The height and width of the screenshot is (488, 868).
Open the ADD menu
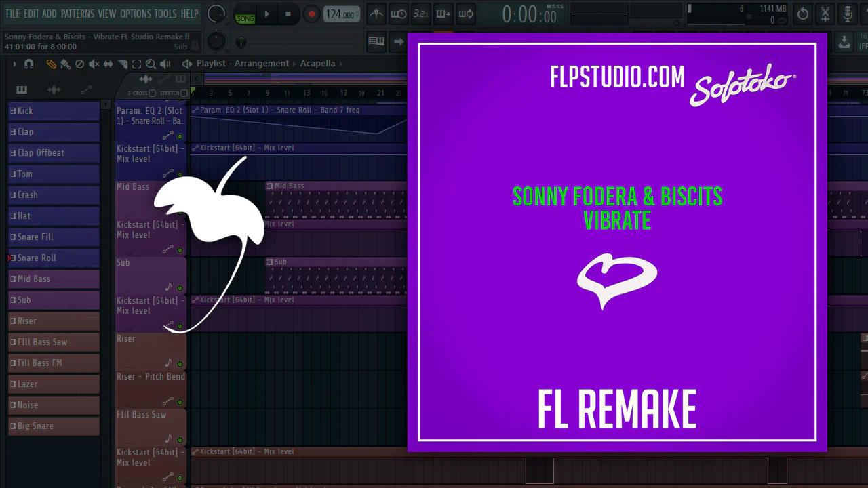click(x=50, y=14)
